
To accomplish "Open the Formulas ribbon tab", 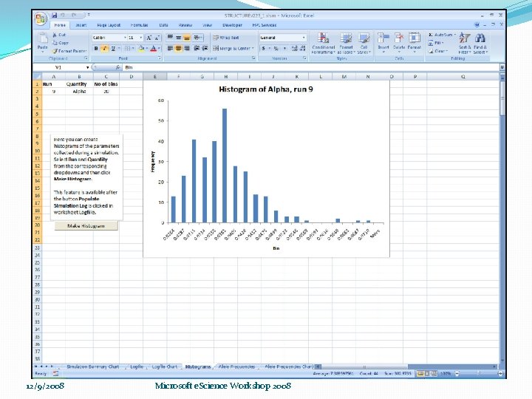I will (x=139, y=25).
